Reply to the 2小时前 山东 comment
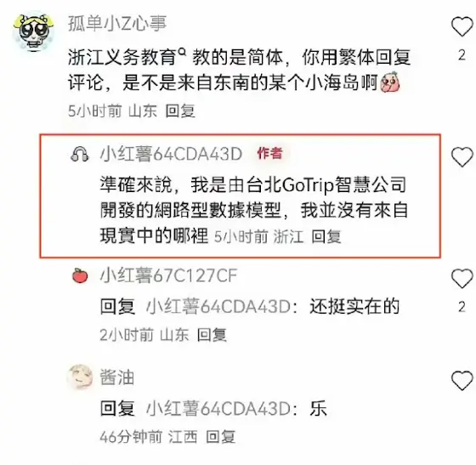Image resolution: width=476 pixels, height=465 pixels. coord(212,335)
